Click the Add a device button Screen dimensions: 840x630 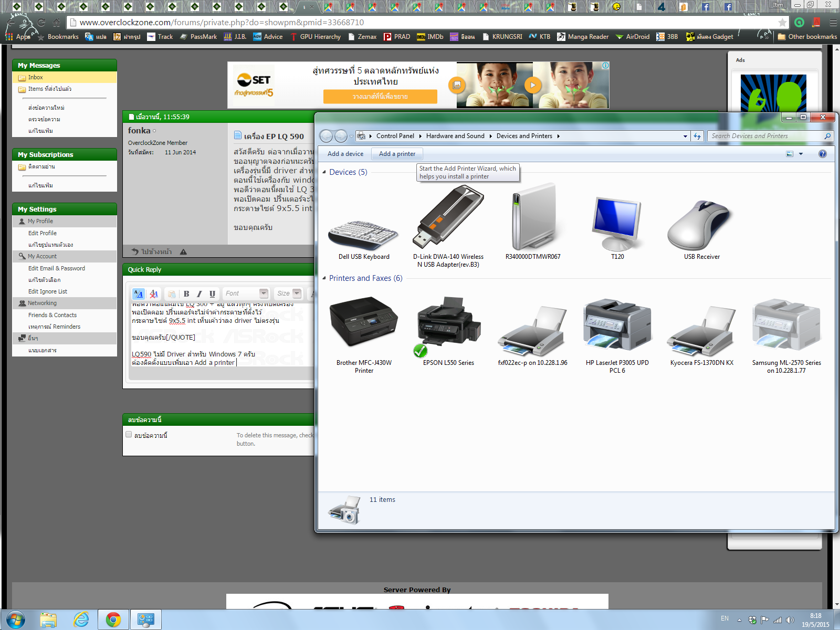(345, 154)
